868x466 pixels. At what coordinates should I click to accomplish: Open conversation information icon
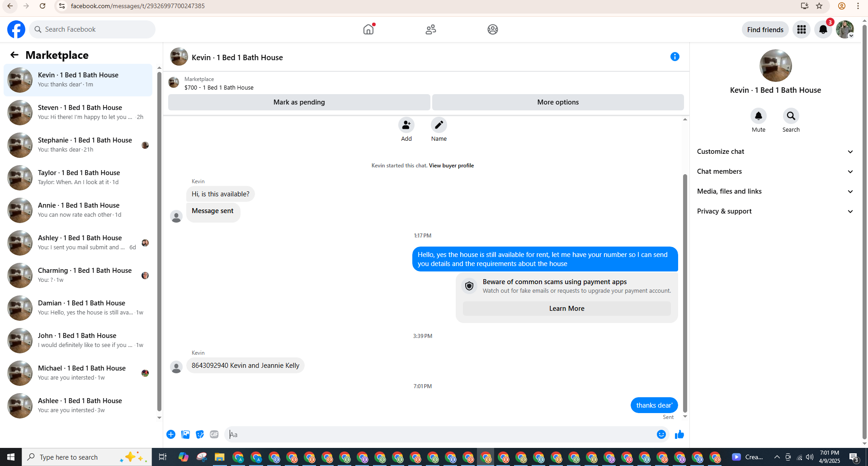coord(675,57)
